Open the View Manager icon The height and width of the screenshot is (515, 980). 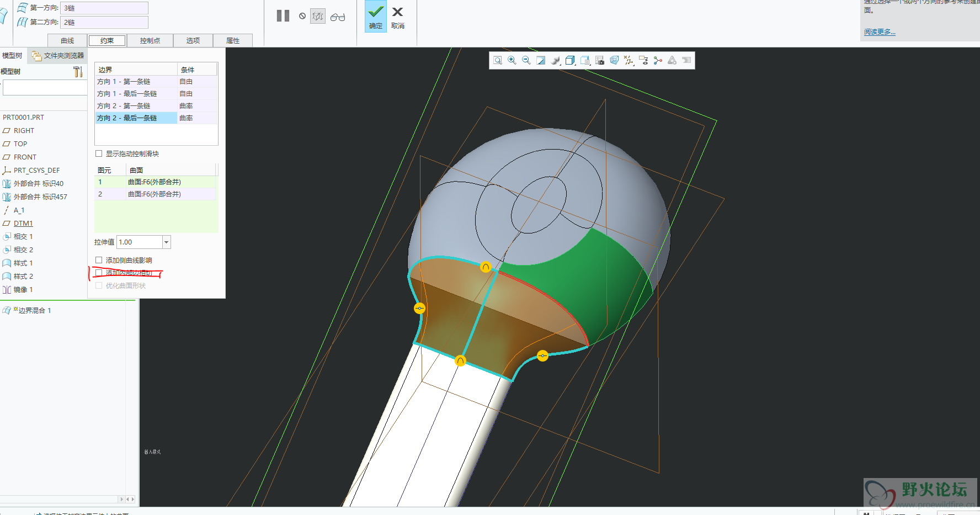585,60
